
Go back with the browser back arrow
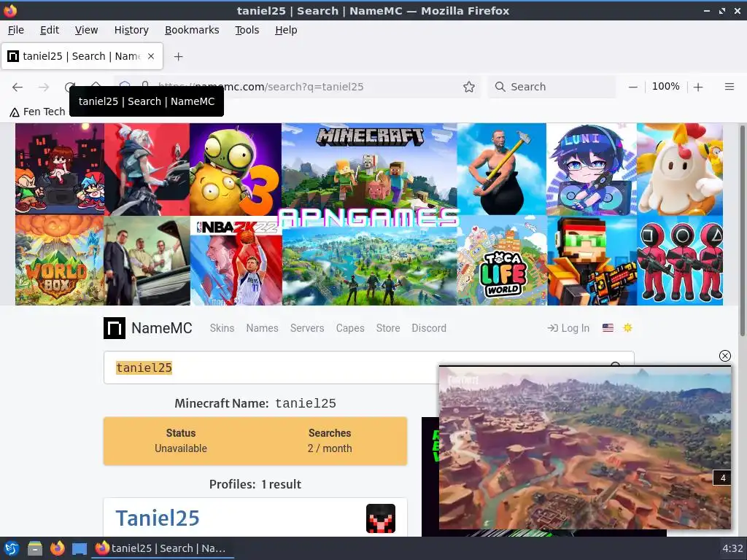[18, 87]
